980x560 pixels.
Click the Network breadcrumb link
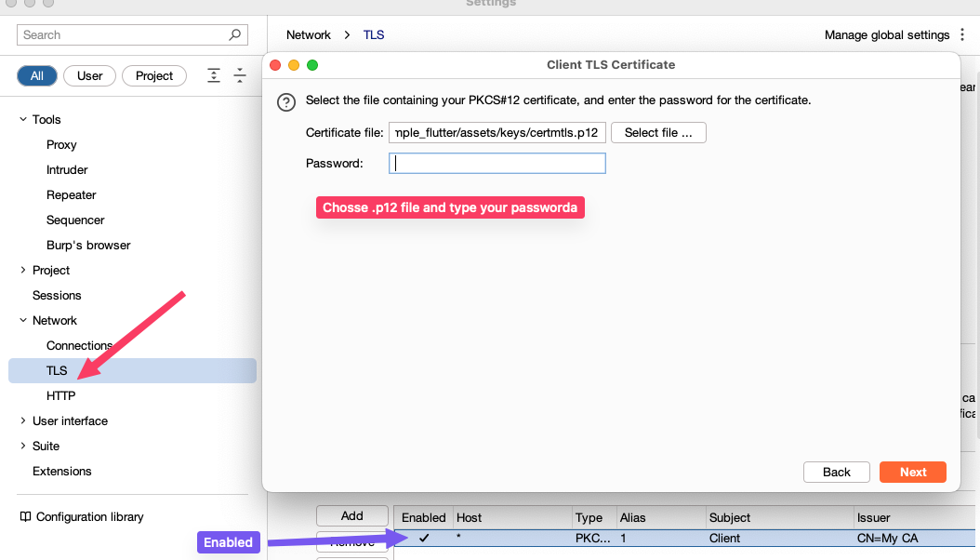(x=308, y=35)
